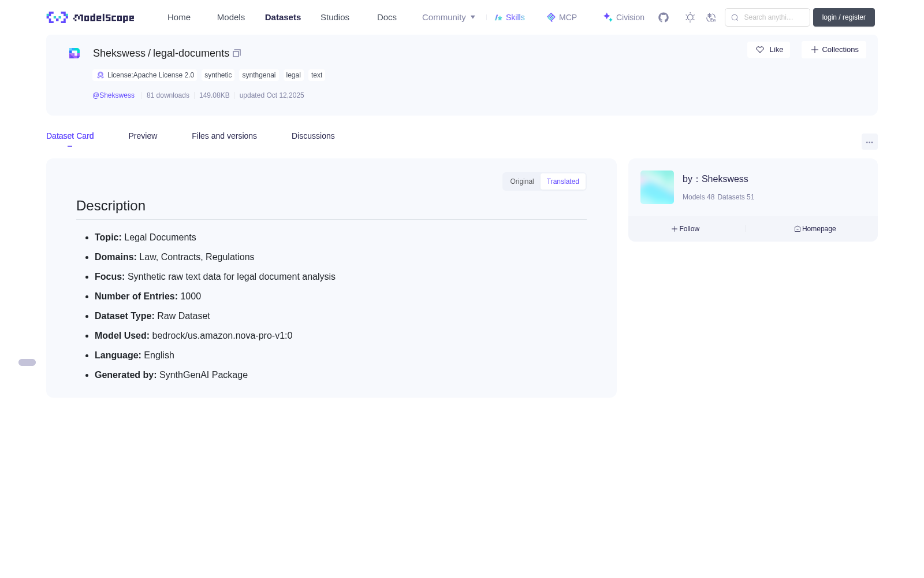Show the Original description text

[522, 181]
